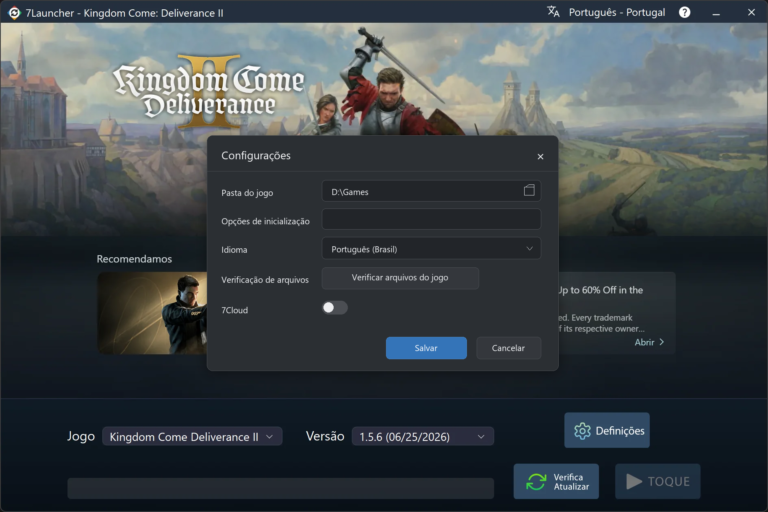The image size is (768, 512).
Task: Click the Verificação de arquivos label
Action: tap(265, 280)
